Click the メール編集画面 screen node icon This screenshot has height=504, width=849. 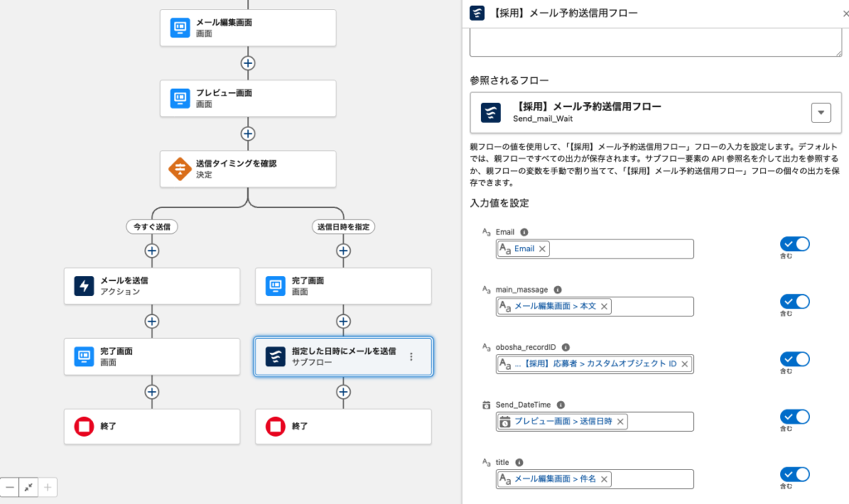click(180, 28)
